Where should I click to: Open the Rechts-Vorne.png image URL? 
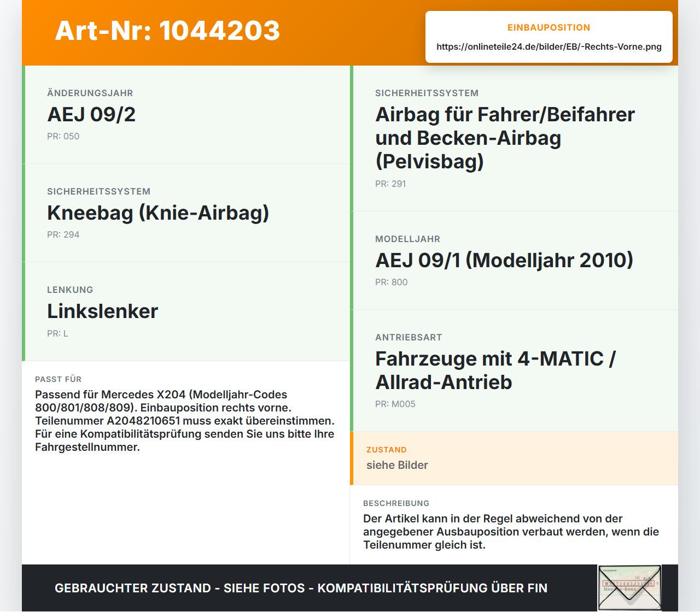tap(549, 46)
